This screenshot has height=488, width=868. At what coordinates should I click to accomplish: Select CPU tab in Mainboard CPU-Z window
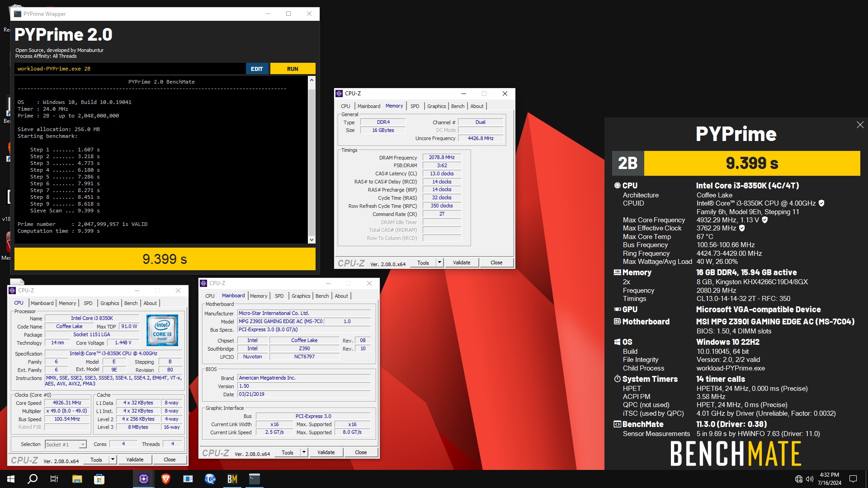210,296
